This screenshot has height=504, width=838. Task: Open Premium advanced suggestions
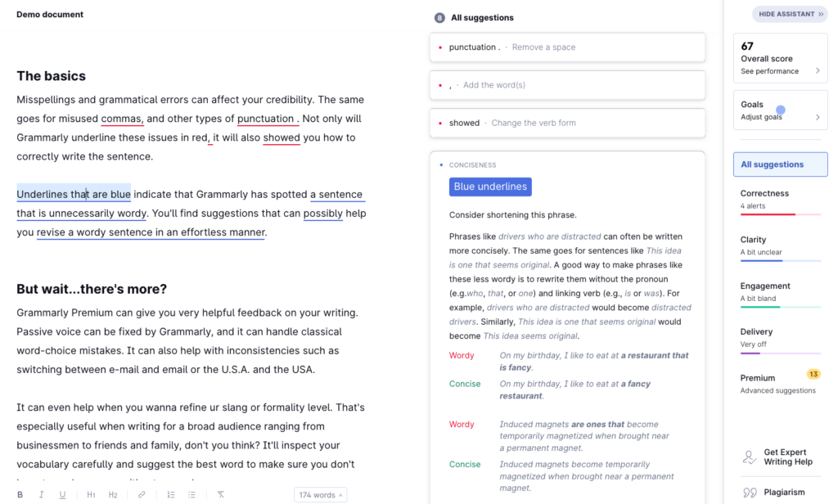coord(781,384)
